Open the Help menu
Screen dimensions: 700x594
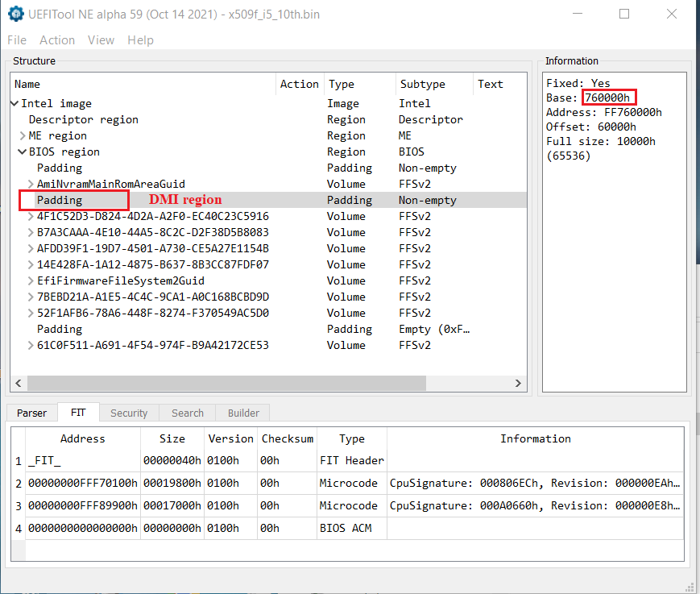[x=140, y=40]
